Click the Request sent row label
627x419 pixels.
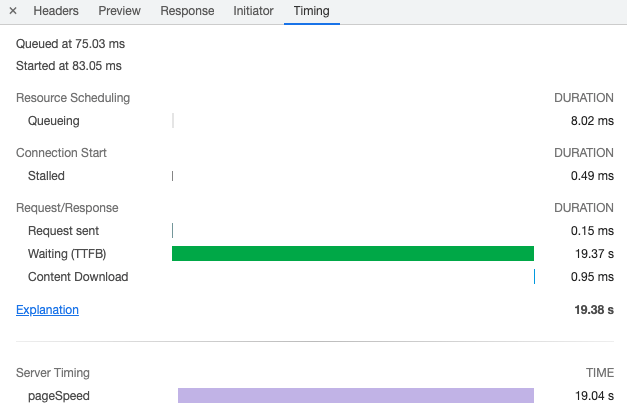(x=64, y=231)
